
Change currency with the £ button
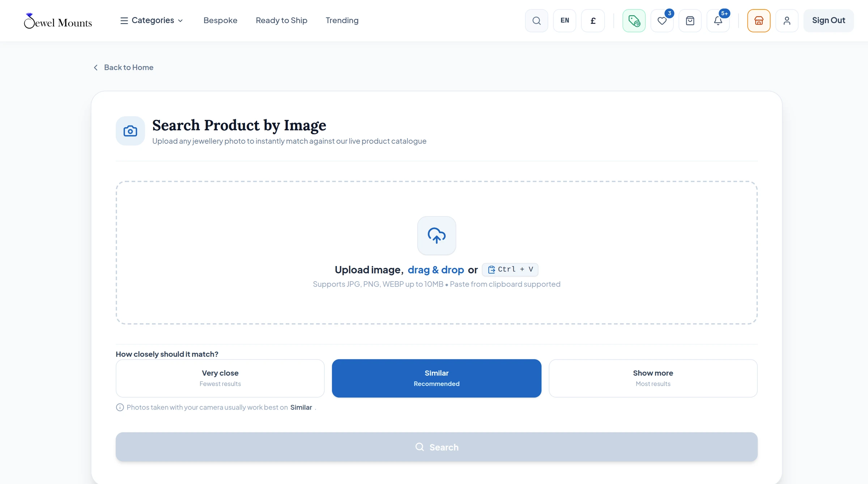coord(593,21)
